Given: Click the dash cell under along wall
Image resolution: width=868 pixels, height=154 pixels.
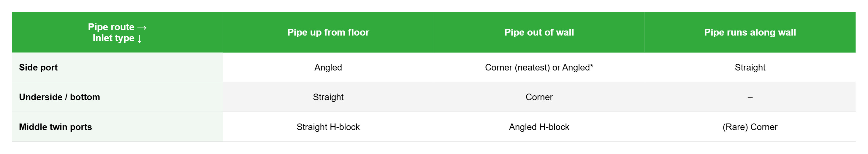Looking at the screenshot, I should (x=750, y=97).
